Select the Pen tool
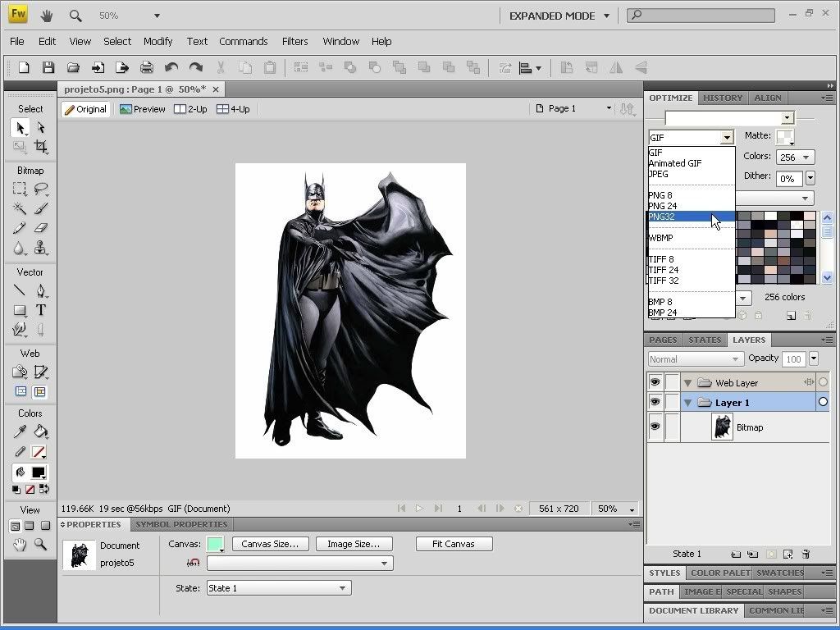The width and height of the screenshot is (840, 630). 41,290
